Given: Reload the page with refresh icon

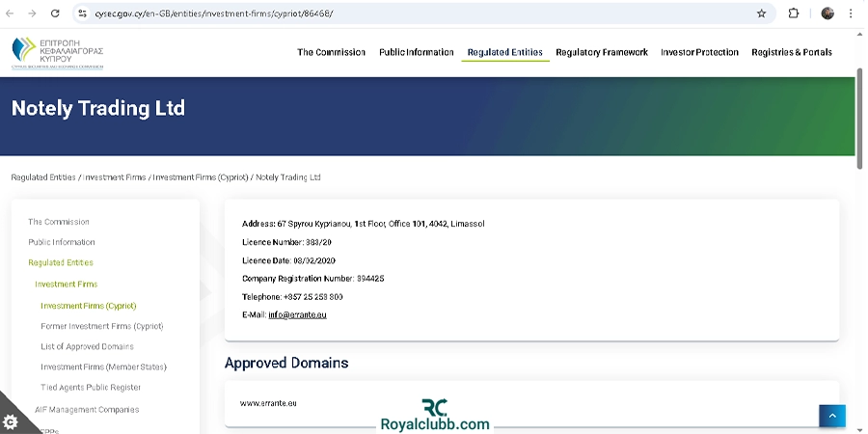Looking at the screenshot, I should [54, 14].
